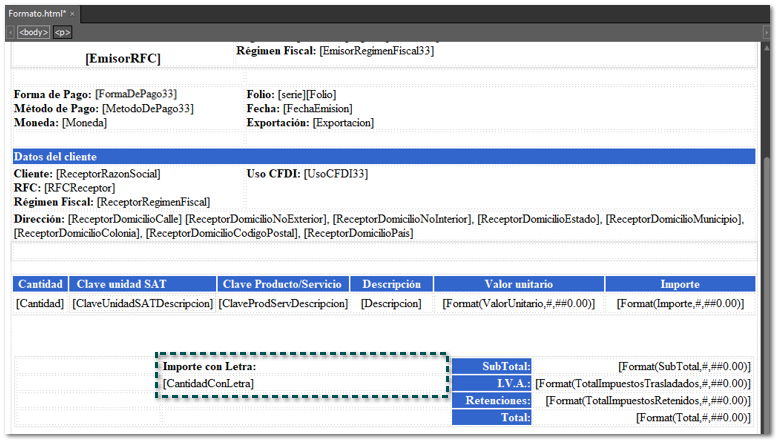Click the left arrow in tag bar
This screenshot has height=443, width=779.
[11, 32]
